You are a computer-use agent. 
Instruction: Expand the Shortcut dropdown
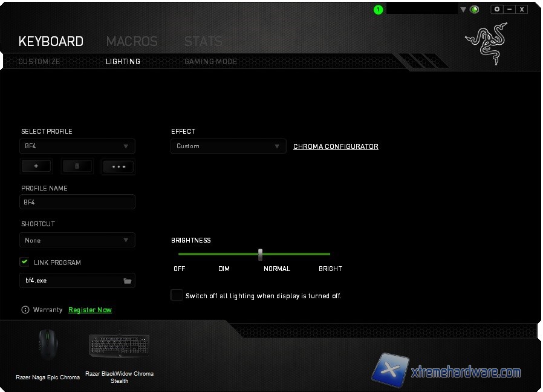[77, 240]
